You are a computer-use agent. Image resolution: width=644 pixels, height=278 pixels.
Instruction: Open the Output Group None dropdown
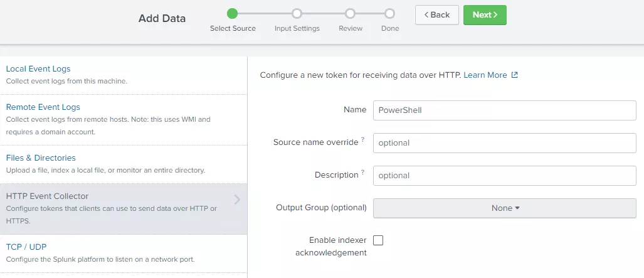point(505,208)
